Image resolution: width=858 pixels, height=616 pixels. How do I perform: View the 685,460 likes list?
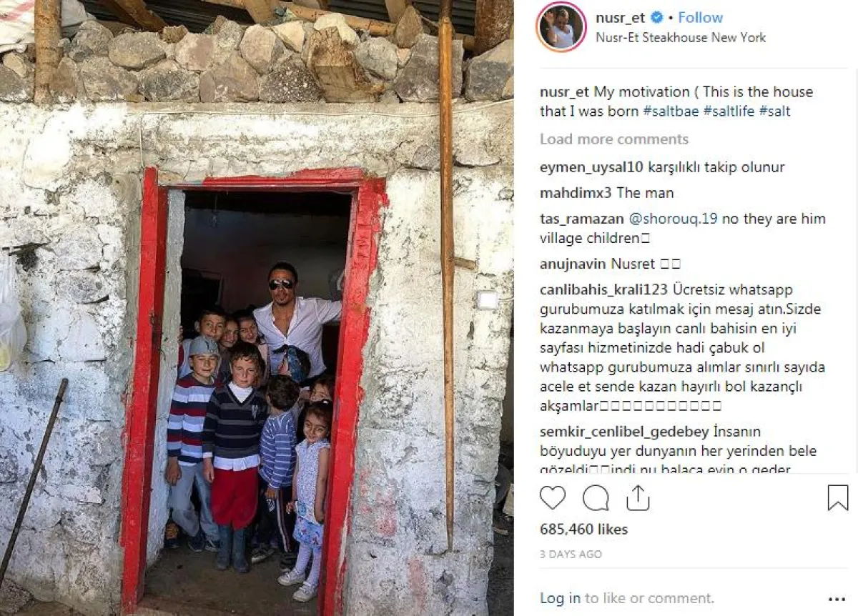[583, 530]
